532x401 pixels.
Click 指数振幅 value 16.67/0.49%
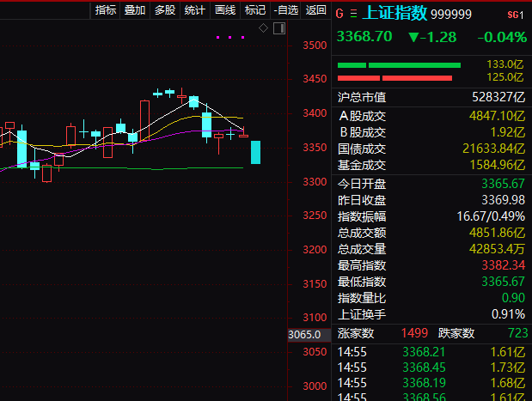click(491, 216)
